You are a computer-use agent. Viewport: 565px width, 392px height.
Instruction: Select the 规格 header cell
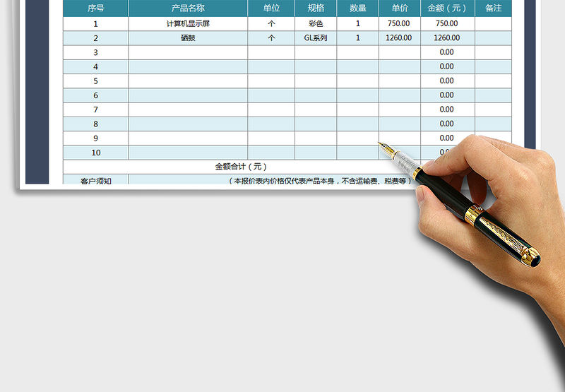[316, 8]
